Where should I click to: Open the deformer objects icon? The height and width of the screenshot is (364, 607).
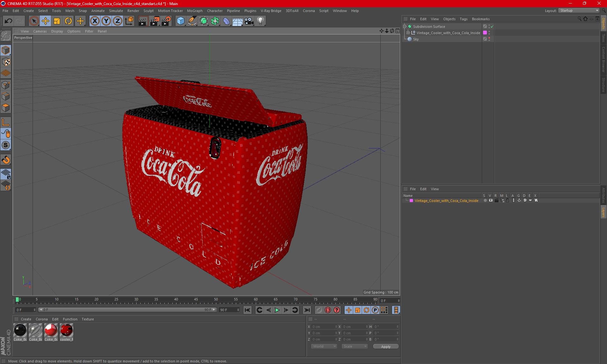226,21
